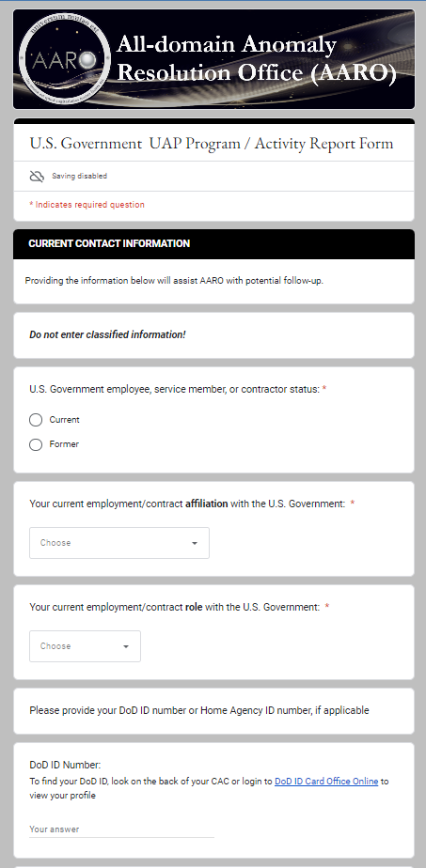Click the UAP Program Activity Report Form title

pos(211,144)
